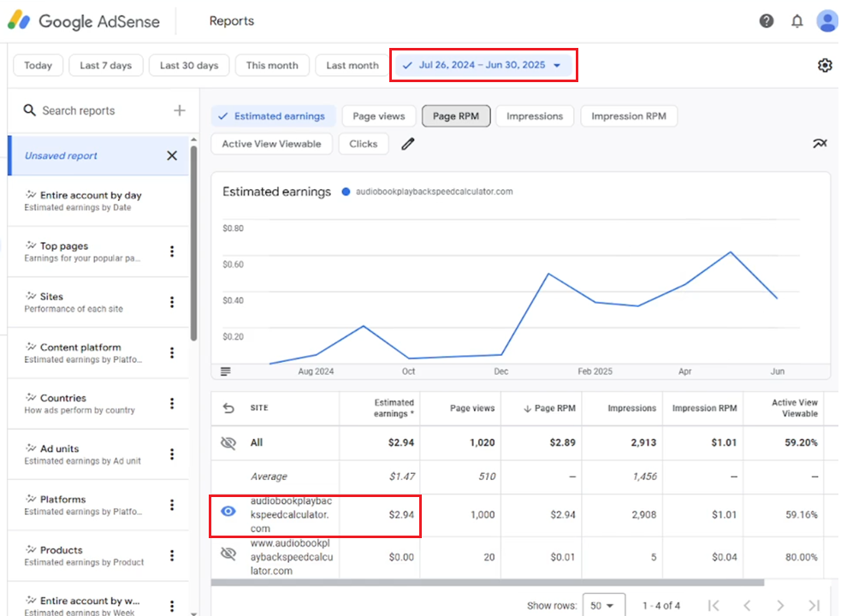Toggle the Active View Viewable chip
The image size is (841, 616).
pyautogui.click(x=271, y=144)
